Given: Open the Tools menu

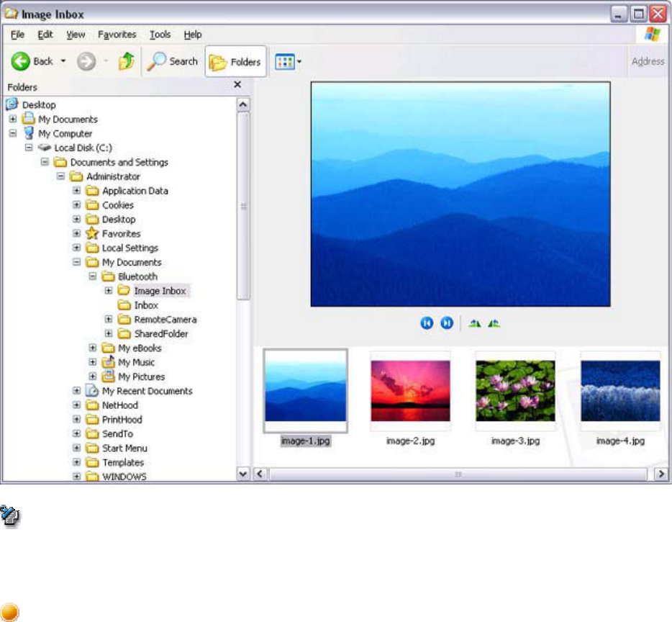Looking at the screenshot, I should coord(160,35).
